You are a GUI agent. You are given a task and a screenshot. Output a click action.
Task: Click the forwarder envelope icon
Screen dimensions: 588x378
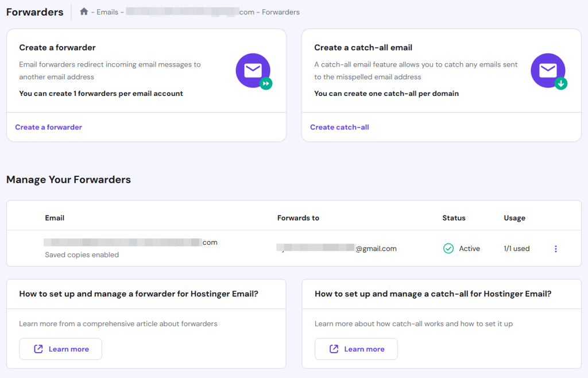253,71
